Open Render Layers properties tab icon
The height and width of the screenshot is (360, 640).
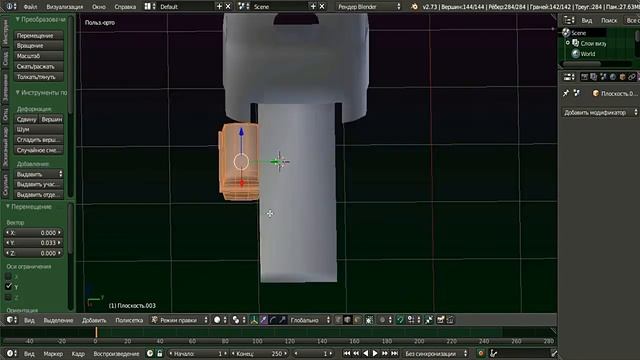(x=594, y=77)
